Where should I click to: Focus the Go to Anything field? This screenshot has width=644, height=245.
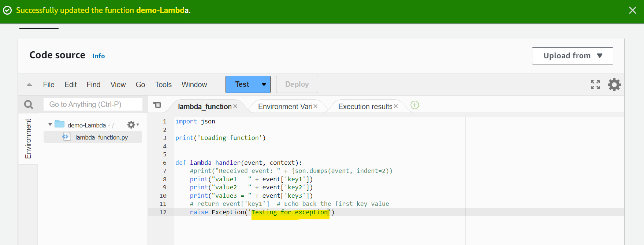click(x=93, y=104)
